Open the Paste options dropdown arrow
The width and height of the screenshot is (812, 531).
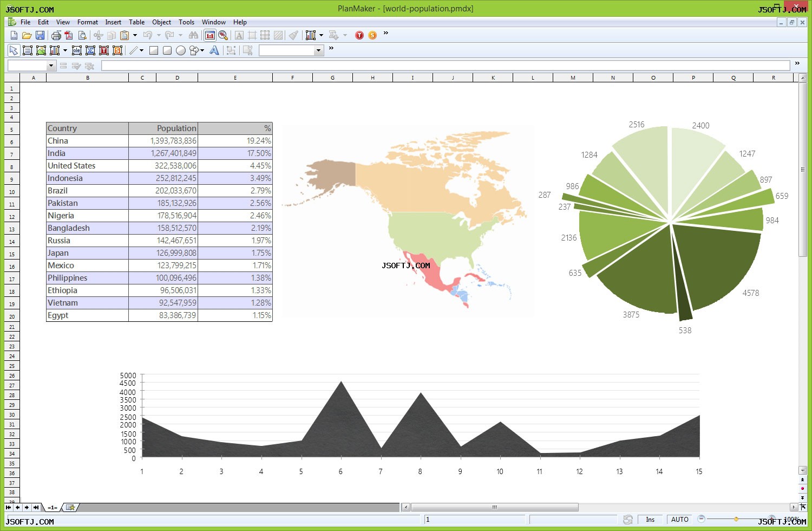(135, 35)
